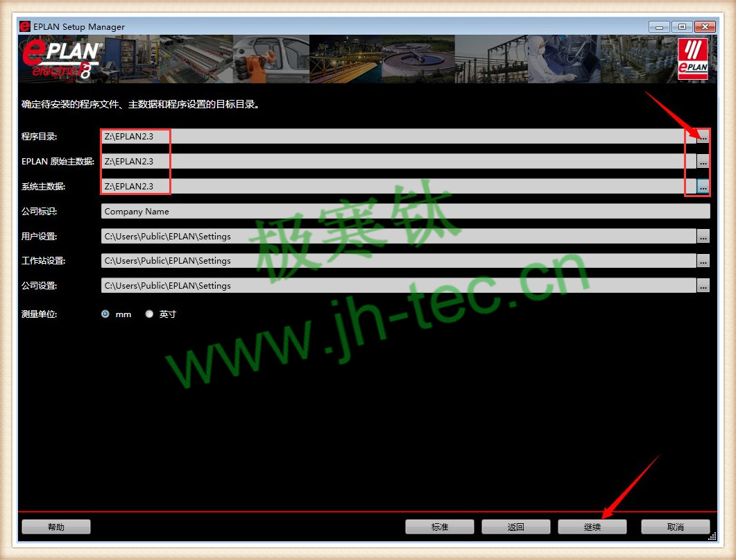The image size is (736, 560).
Task: Browse for the 程序目录 folder
Action: click(703, 137)
